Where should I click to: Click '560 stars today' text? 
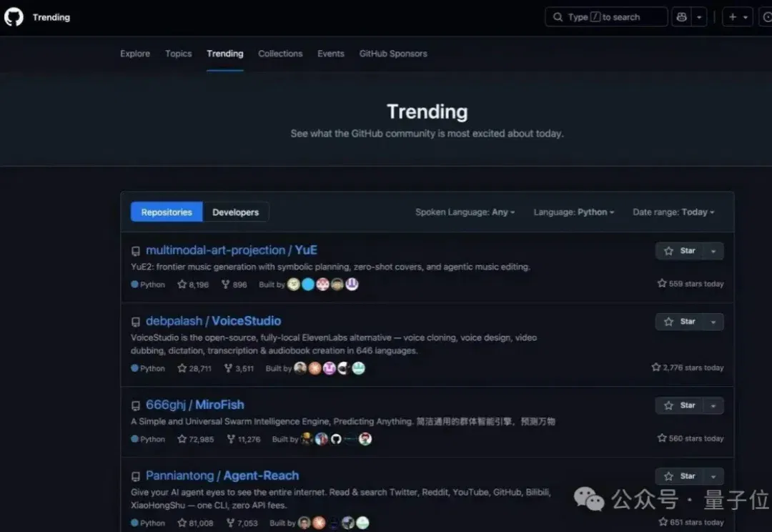coord(691,438)
